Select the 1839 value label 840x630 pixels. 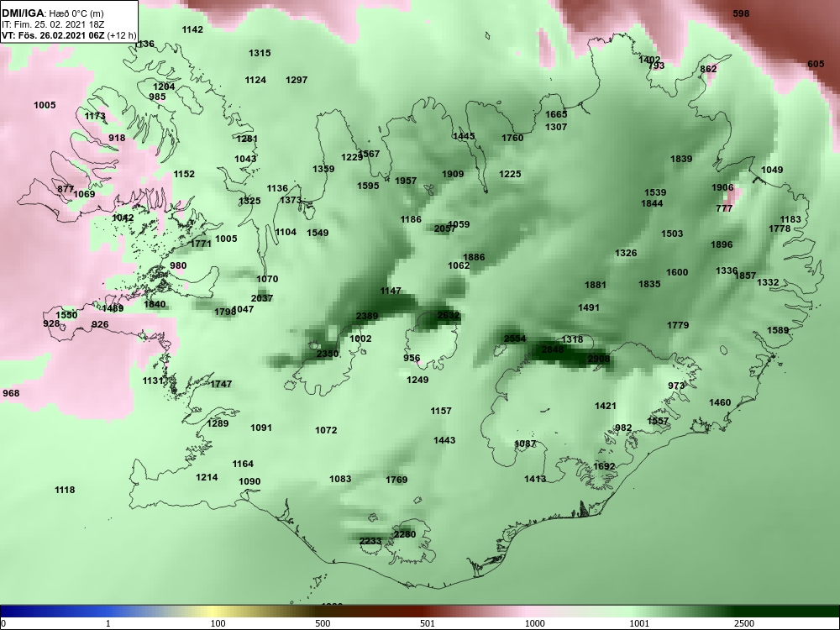pyautogui.click(x=681, y=159)
